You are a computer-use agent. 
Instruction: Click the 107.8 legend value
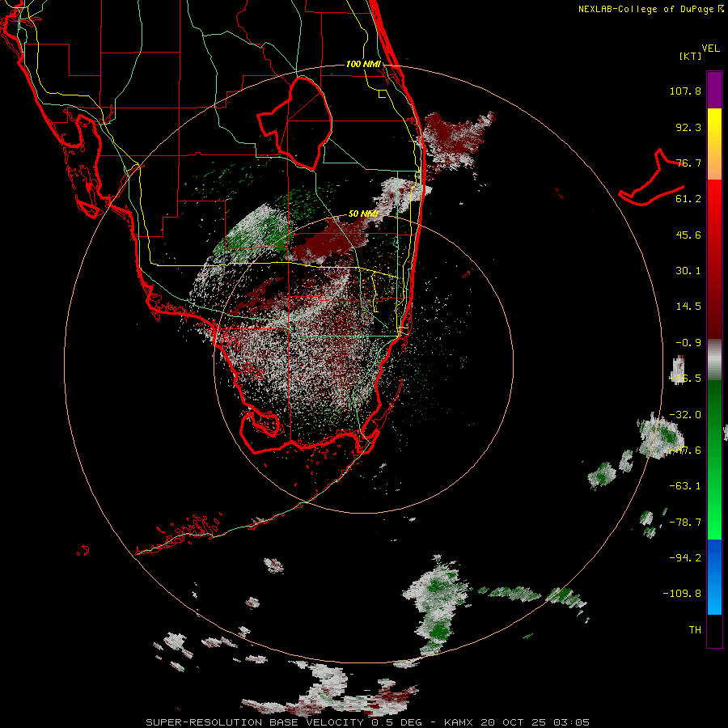[685, 91]
